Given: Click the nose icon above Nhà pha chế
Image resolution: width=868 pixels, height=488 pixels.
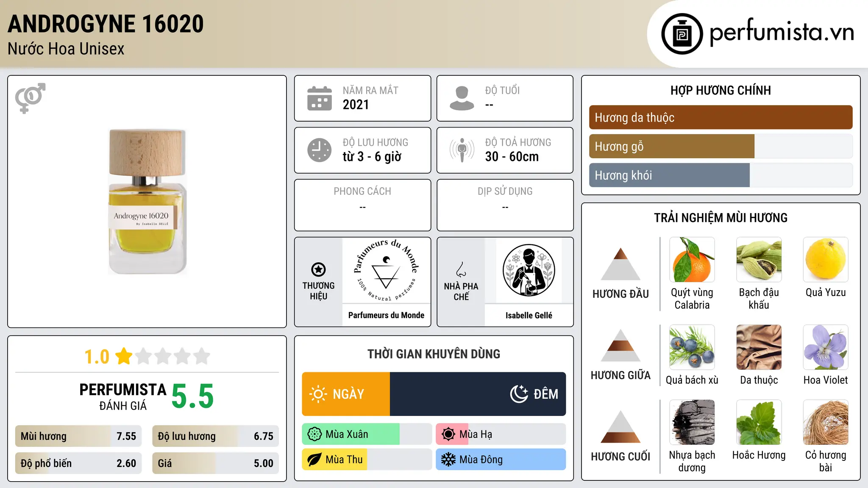Looking at the screenshot, I should coord(461,269).
